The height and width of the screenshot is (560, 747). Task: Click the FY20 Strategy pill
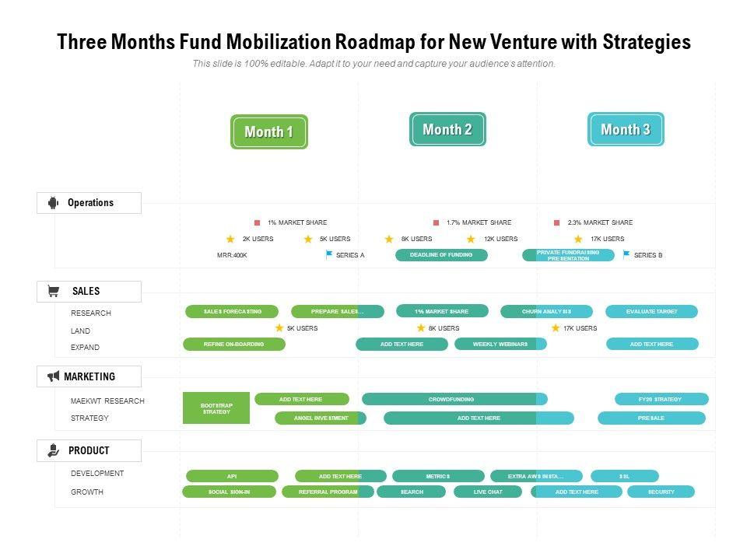[661, 399]
